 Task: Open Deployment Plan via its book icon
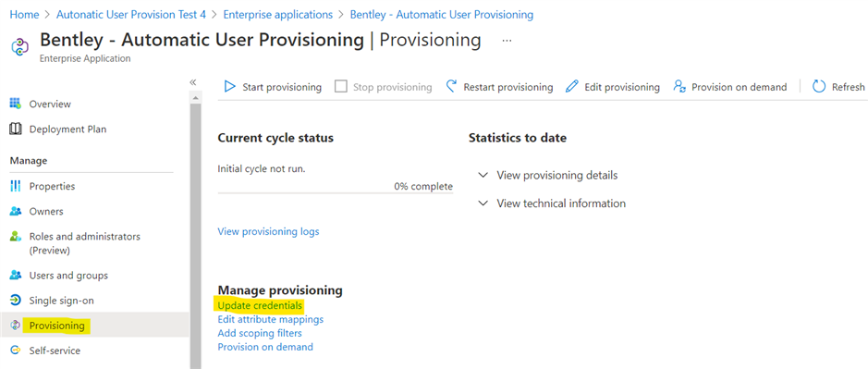[16, 129]
